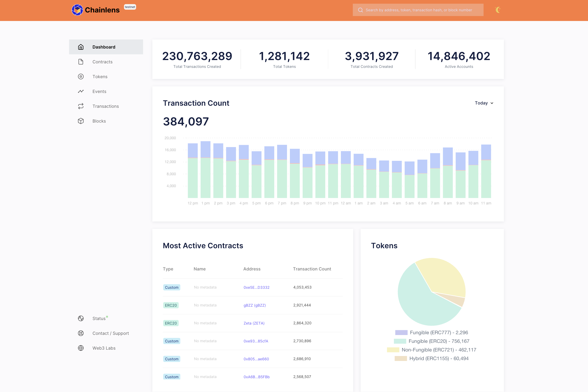Click the Contracts document icon in sidebar
Screen dimensions: 588x392
tap(80, 62)
